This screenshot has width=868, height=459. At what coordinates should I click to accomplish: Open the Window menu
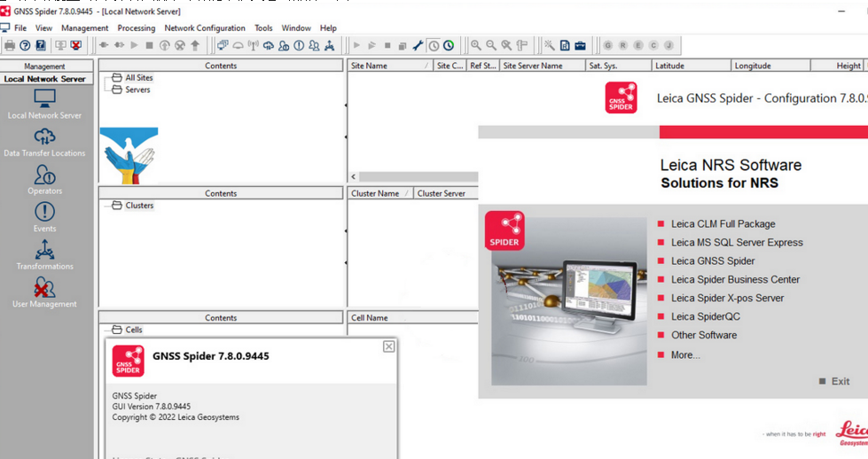[296, 27]
